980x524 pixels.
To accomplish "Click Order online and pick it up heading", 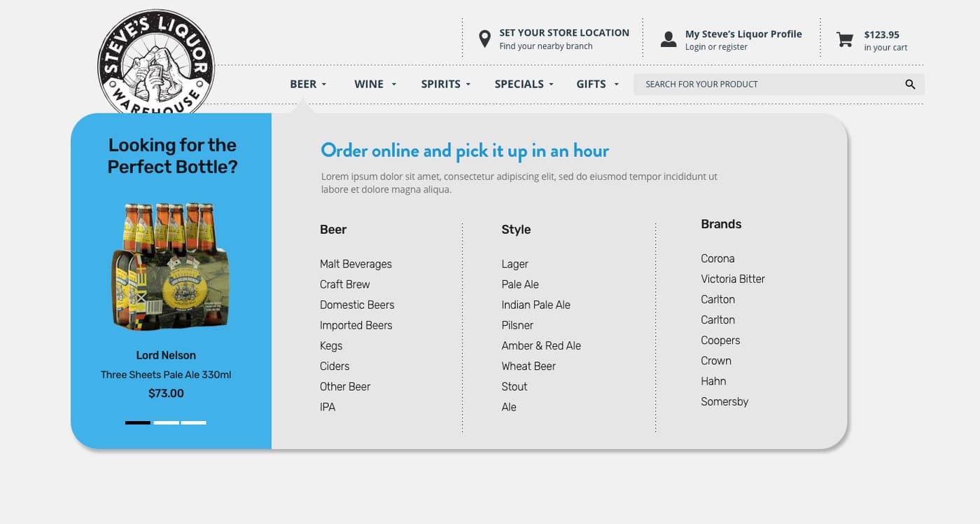I will pyautogui.click(x=465, y=151).
